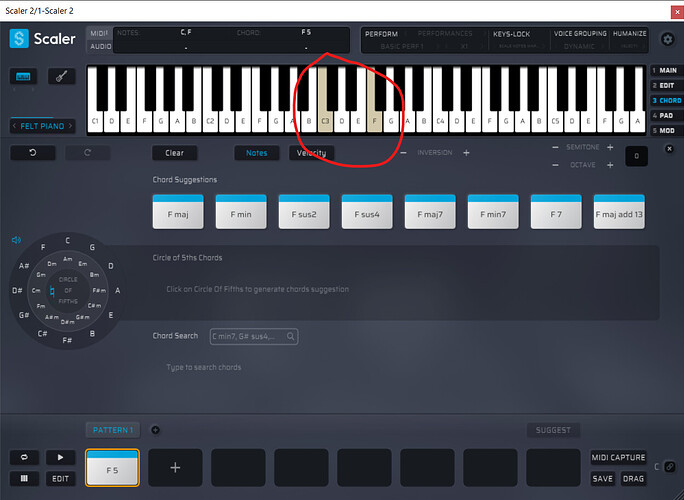Click the DRAG button
This screenshot has height=500, width=684.
pyautogui.click(x=633, y=479)
